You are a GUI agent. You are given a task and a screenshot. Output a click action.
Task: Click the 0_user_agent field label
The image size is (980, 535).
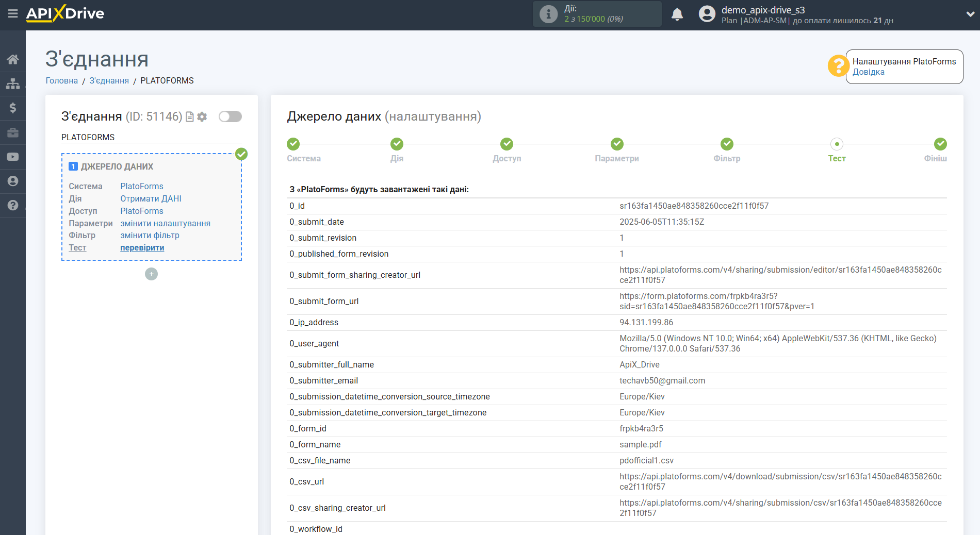point(314,344)
